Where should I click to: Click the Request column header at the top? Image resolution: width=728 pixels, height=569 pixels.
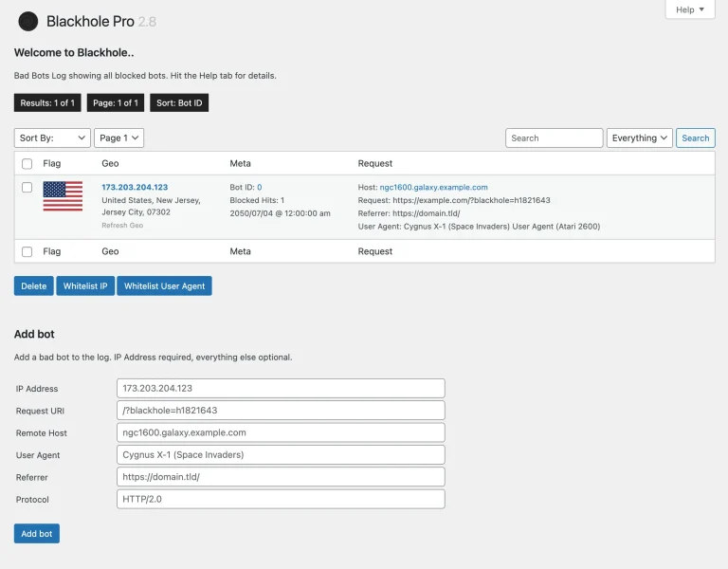tap(375, 163)
